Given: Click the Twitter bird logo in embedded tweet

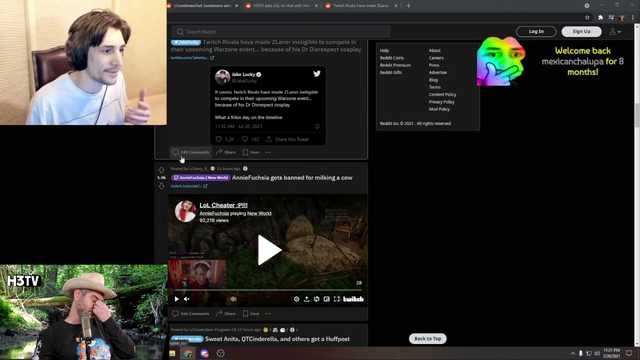Looking at the screenshot, I should click(317, 74).
